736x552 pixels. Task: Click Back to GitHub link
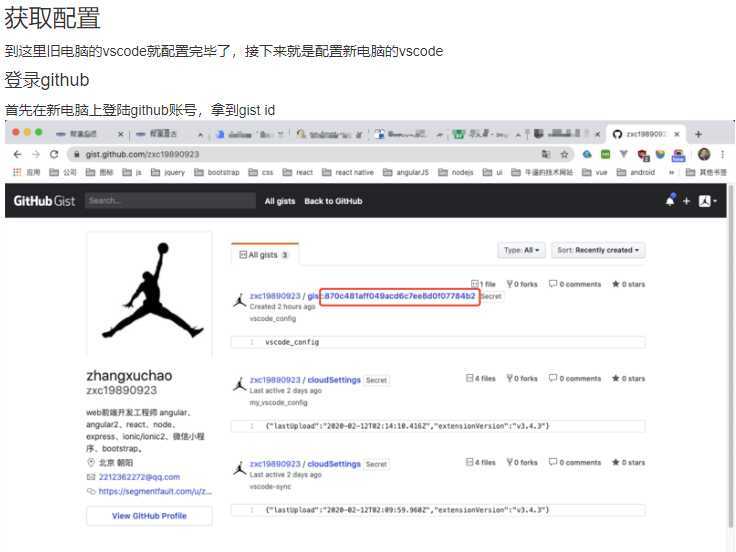(x=333, y=201)
